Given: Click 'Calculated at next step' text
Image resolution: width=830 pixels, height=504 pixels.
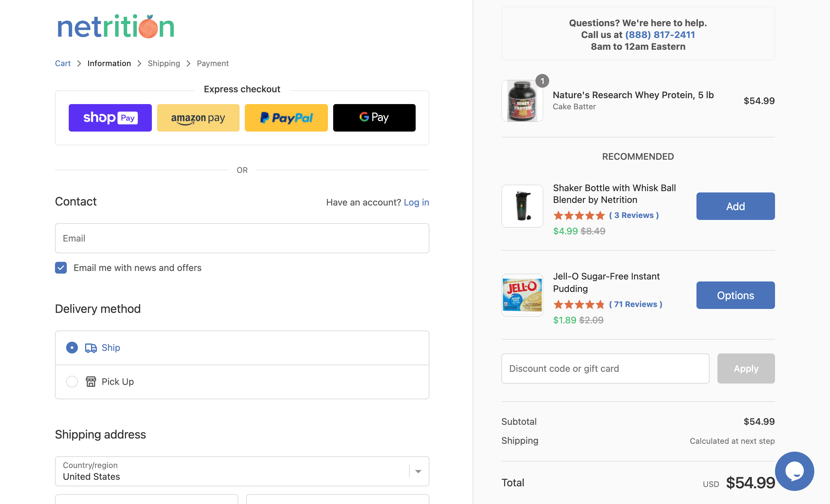Looking at the screenshot, I should pos(732,441).
